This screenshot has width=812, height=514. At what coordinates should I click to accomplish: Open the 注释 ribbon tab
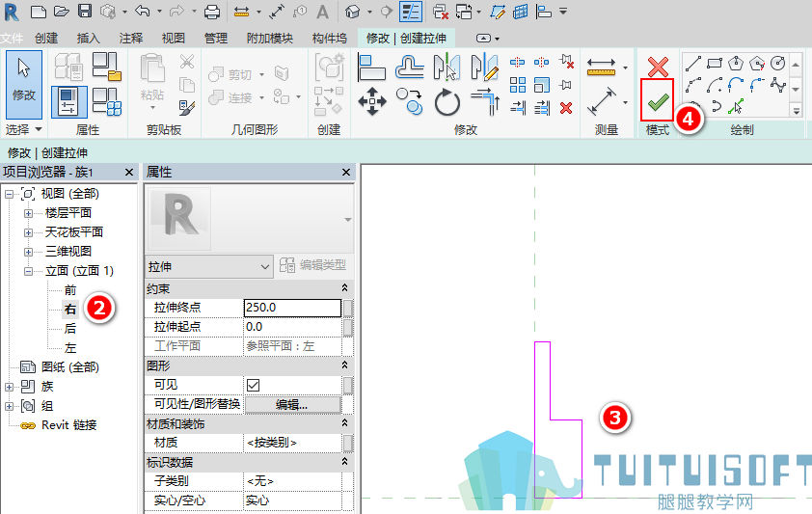point(130,39)
